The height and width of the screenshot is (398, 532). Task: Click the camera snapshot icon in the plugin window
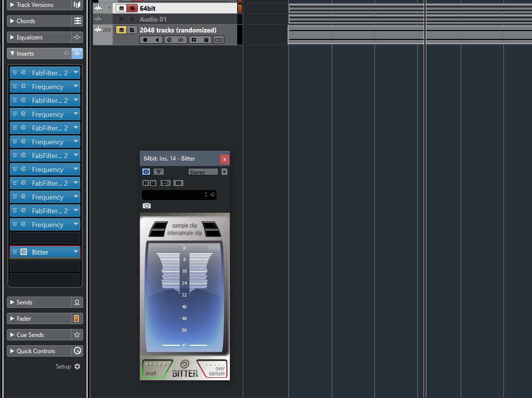pos(147,206)
